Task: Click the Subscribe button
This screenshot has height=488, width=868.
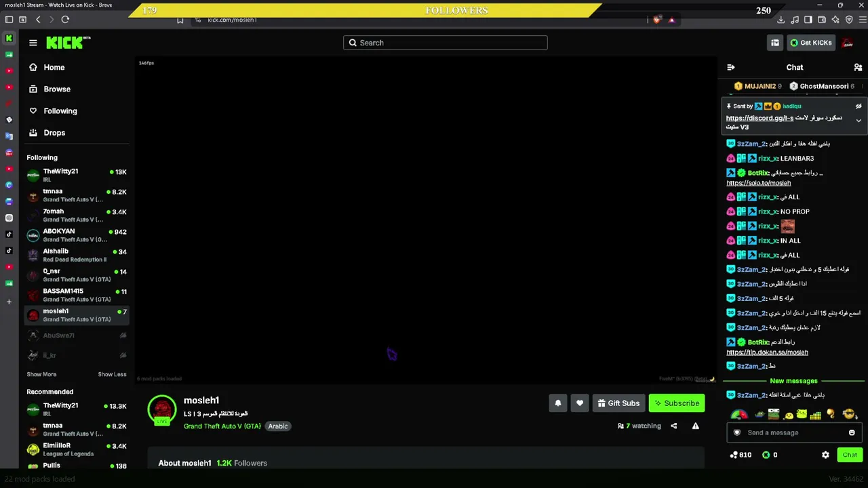Action: click(677, 403)
